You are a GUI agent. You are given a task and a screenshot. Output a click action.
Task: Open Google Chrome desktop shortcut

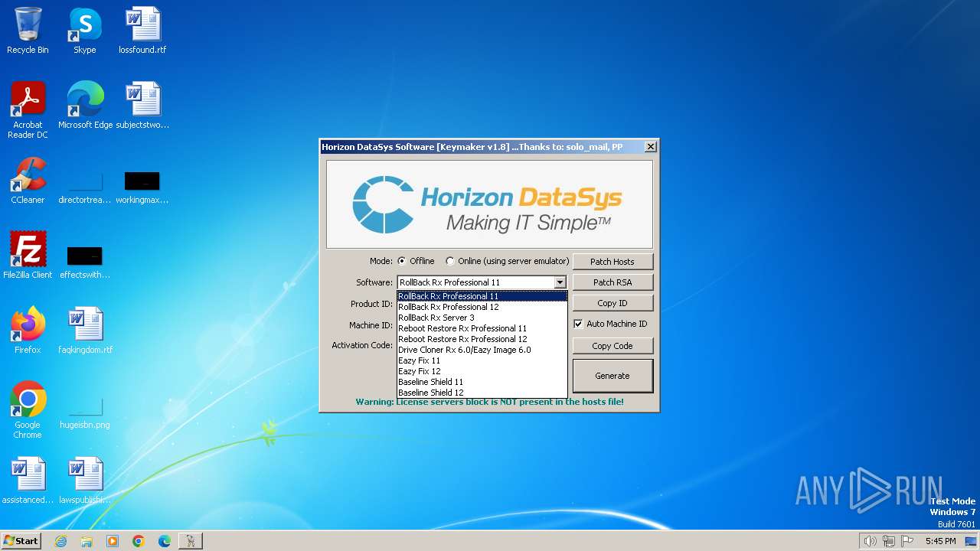point(28,409)
